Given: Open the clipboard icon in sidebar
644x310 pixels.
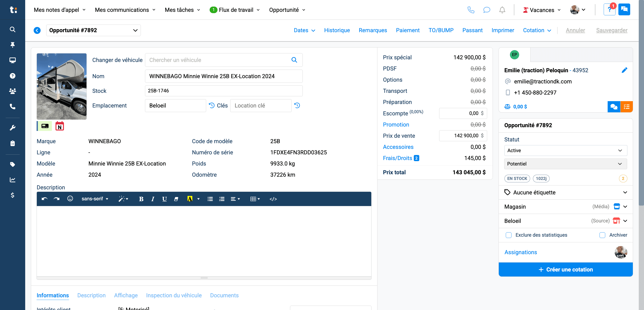Looking at the screenshot, I should (x=12, y=143).
